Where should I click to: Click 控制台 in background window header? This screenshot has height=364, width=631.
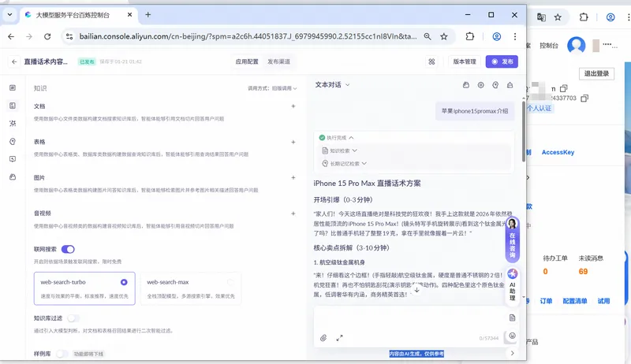click(549, 46)
